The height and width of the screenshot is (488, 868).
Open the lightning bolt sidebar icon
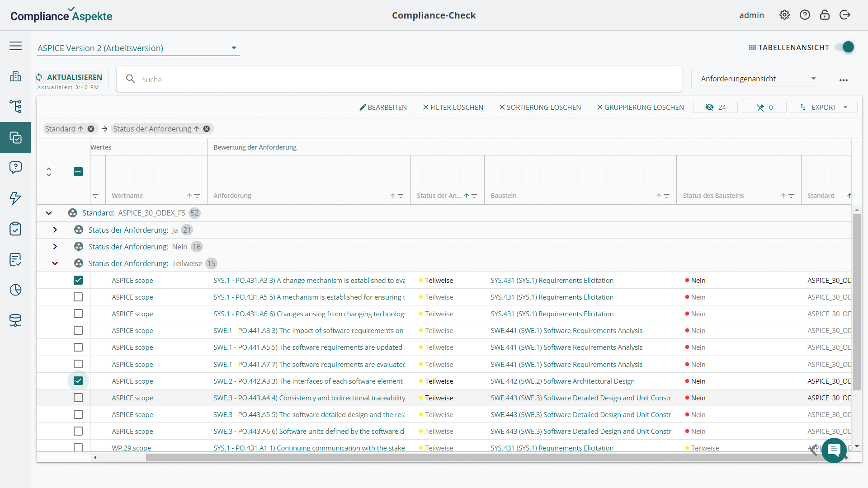pos(15,198)
